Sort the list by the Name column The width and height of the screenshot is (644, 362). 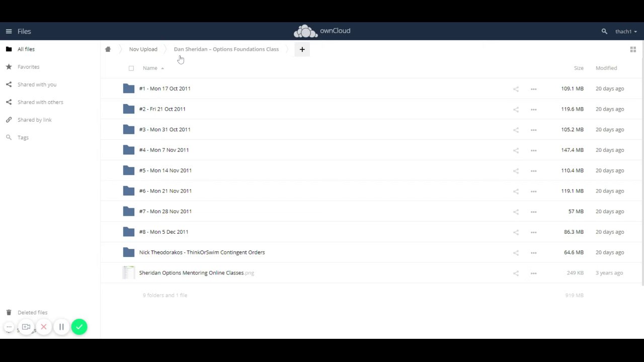coord(150,68)
